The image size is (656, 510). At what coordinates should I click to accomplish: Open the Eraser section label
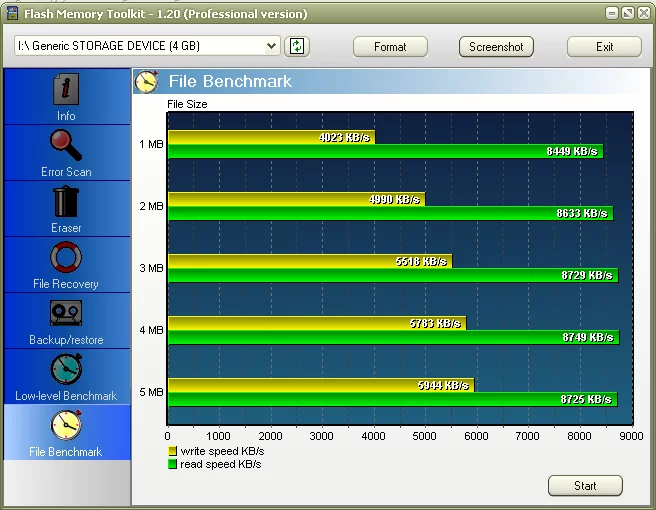pos(66,228)
